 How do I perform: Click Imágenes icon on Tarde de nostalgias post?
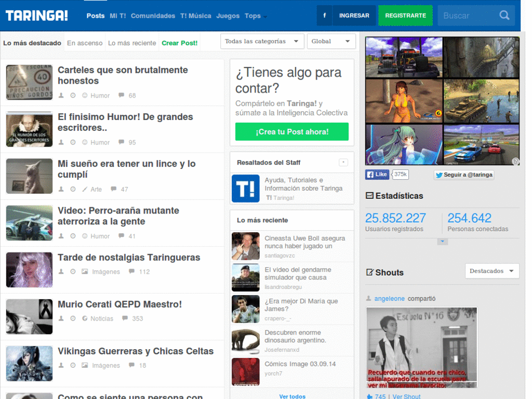click(x=85, y=271)
